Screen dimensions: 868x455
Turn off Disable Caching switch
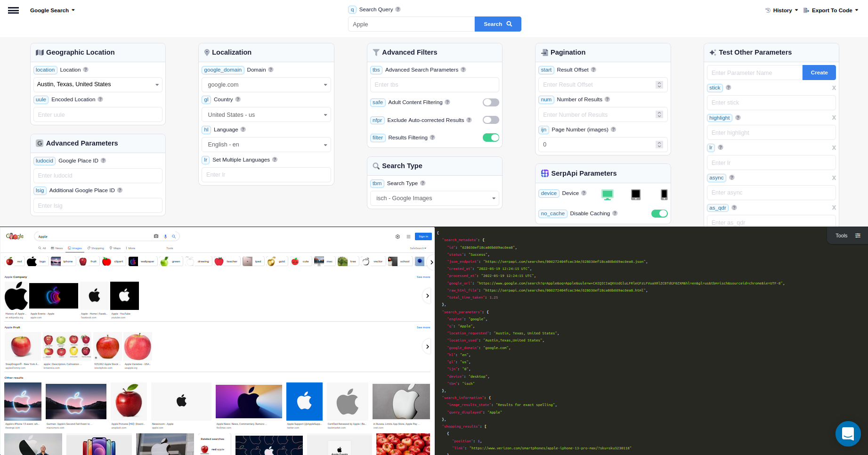point(659,213)
